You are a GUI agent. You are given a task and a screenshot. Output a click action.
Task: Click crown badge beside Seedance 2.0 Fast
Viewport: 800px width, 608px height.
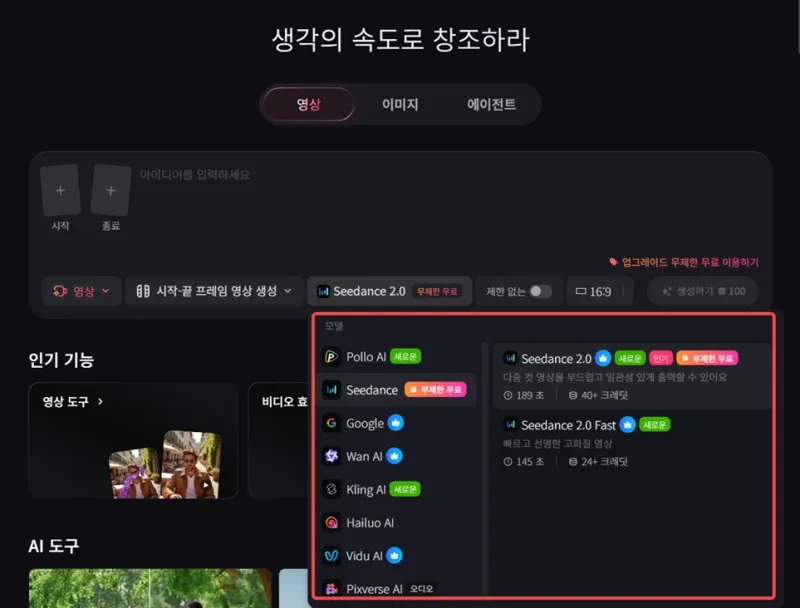point(628,424)
